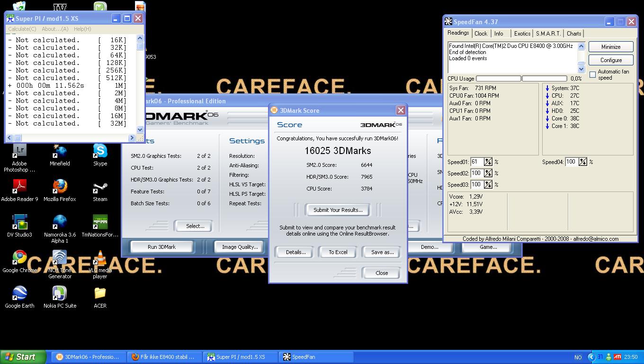644x364 pixels.
Task: Click Speed01 value field
Action: tap(477, 162)
